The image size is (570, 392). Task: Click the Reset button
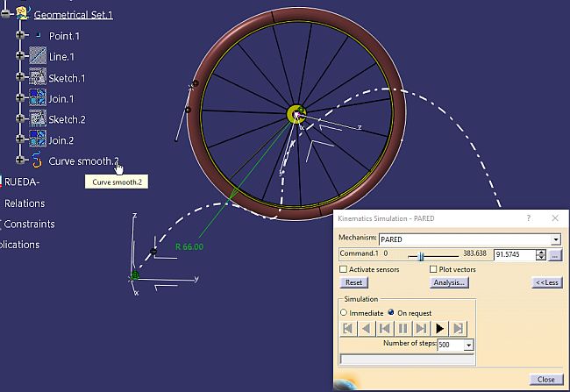(353, 282)
